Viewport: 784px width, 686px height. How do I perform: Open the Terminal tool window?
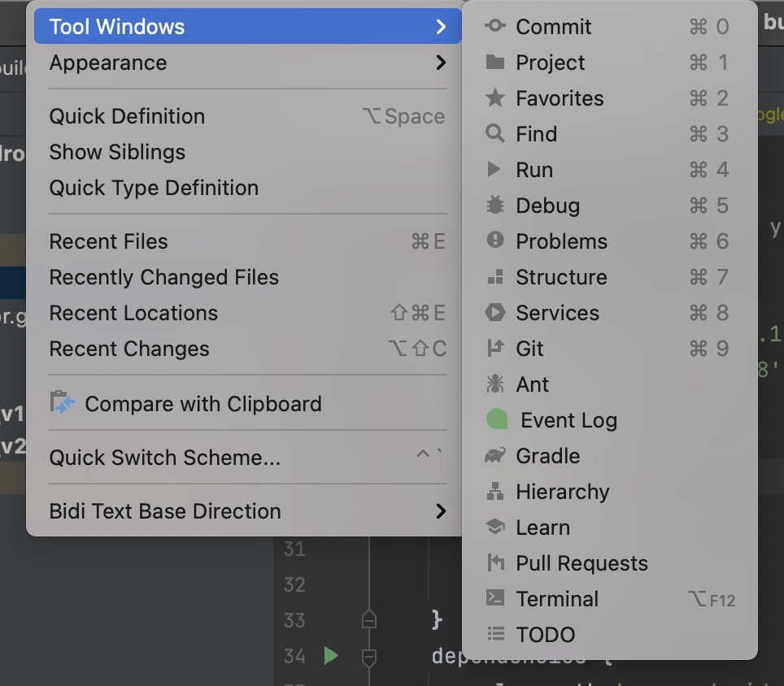(558, 599)
